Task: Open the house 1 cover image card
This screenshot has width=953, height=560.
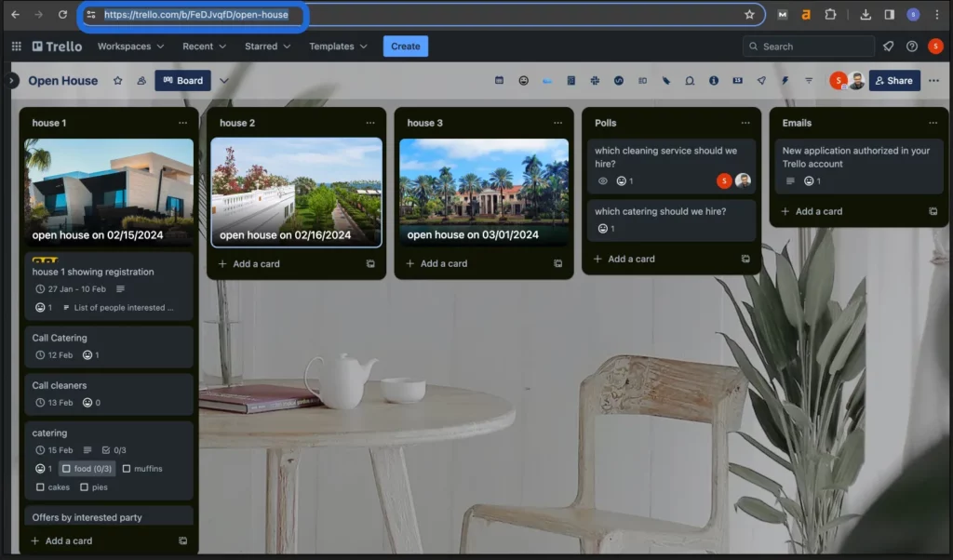Action: (109, 193)
